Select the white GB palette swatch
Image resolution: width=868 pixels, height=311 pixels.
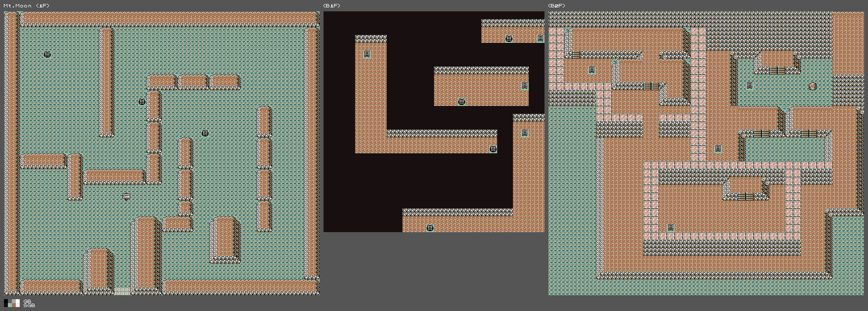click(x=18, y=301)
